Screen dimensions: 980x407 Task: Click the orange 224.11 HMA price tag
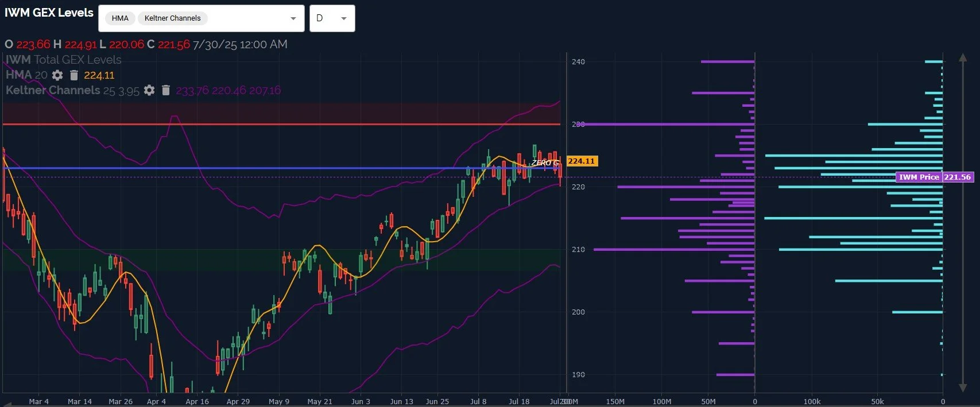coord(582,161)
